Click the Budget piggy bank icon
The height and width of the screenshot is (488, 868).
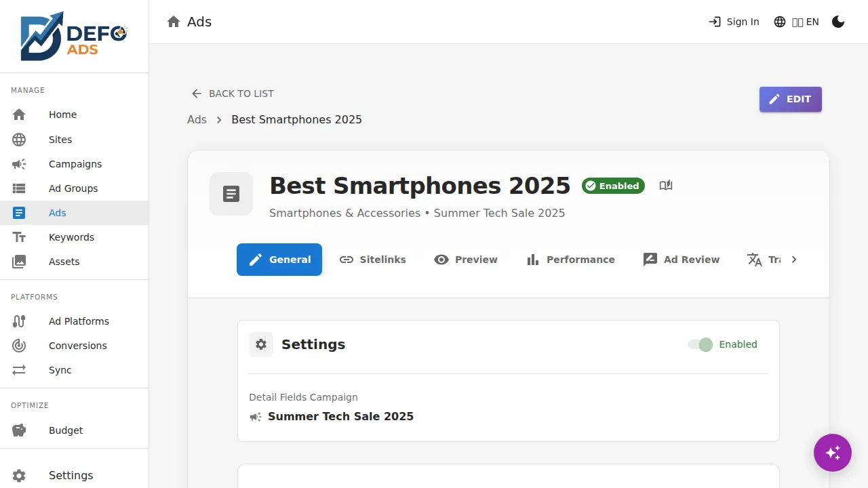(19, 430)
